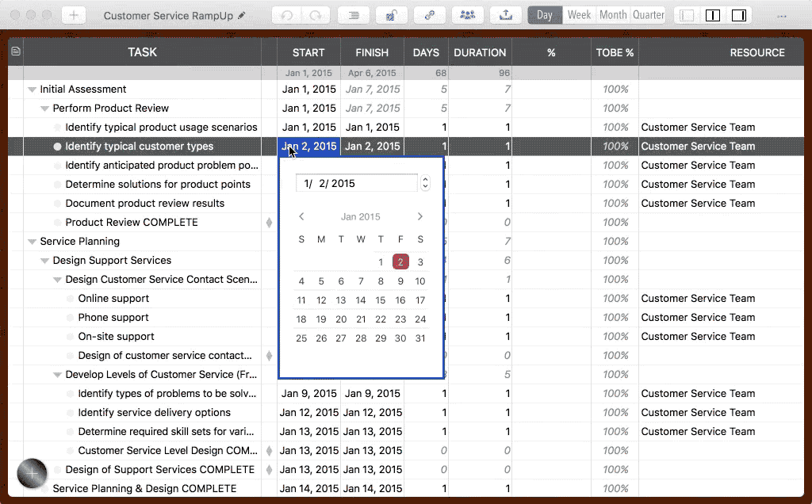Show the left panel layout only
The image size is (812, 504).
point(687,15)
